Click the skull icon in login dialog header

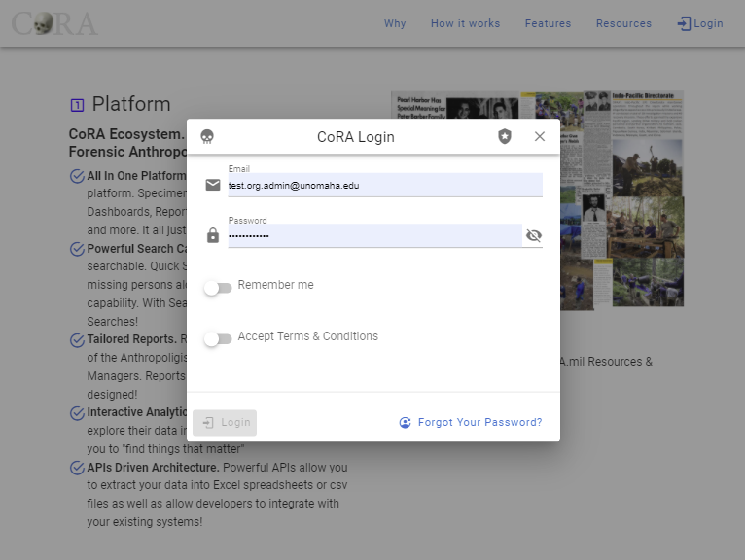click(x=207, y=137)
